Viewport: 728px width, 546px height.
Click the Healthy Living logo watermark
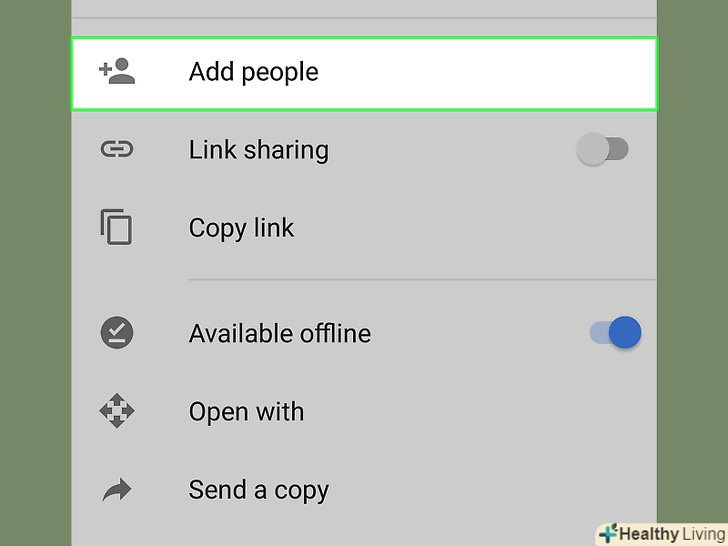pos(662,534)
